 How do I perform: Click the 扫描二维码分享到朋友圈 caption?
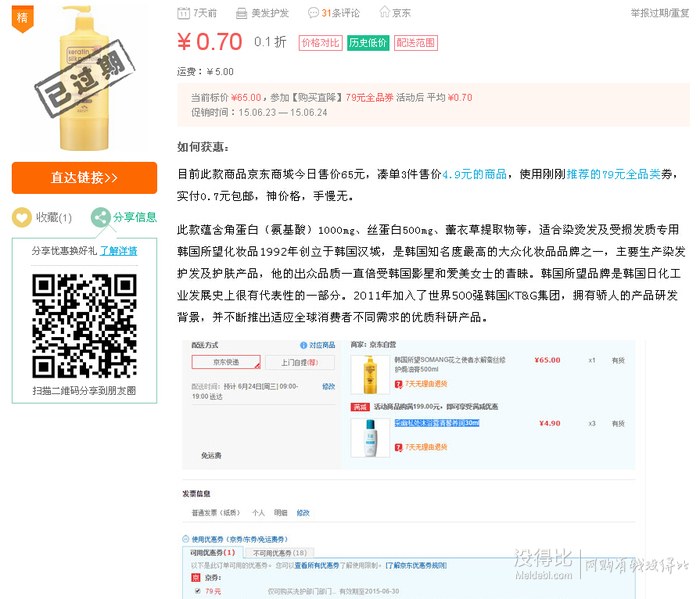pos(84,391)
